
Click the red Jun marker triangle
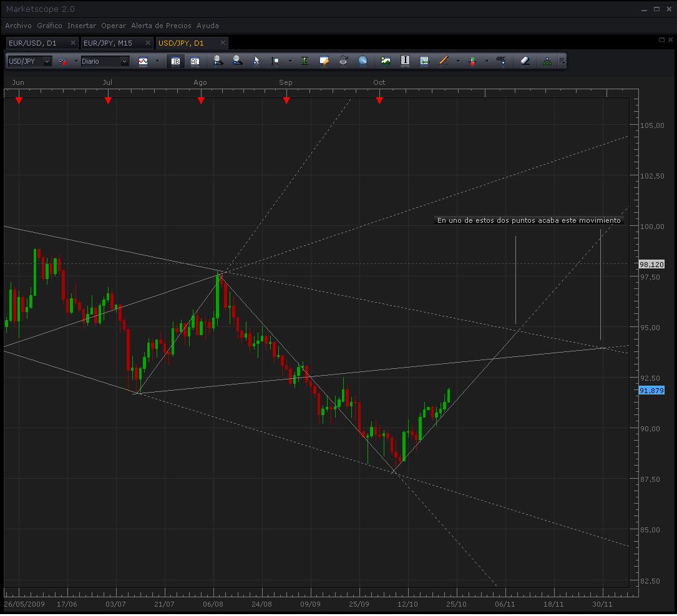(x=19, y=100)
